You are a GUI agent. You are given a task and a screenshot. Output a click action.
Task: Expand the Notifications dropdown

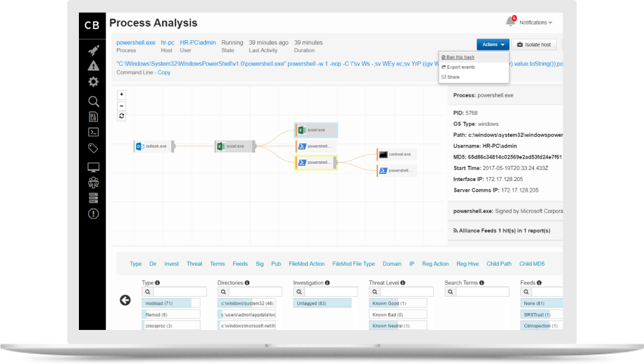pyautogui.click(x=536, y=22)
